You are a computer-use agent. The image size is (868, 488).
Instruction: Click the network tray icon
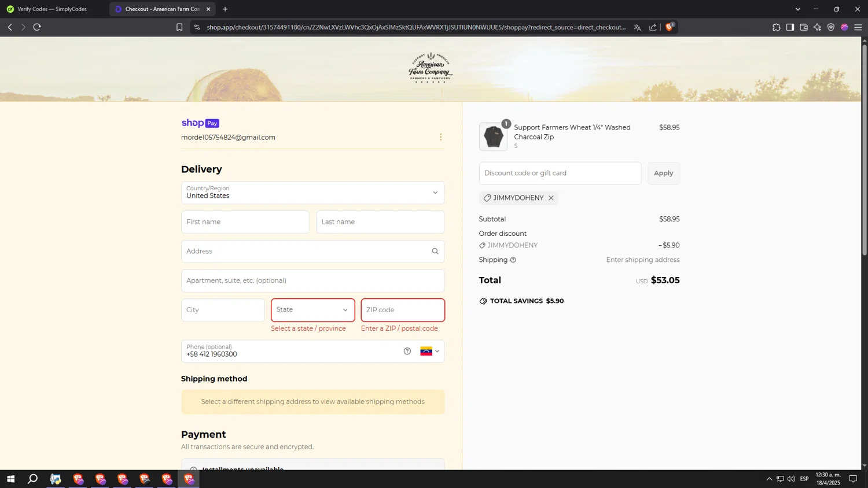click(x=780, y=479)
